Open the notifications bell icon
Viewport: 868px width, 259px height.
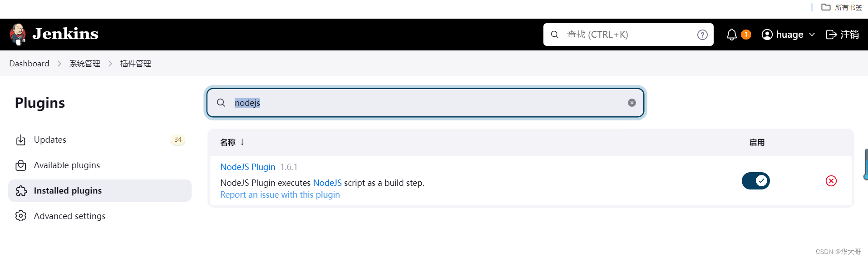731,35
